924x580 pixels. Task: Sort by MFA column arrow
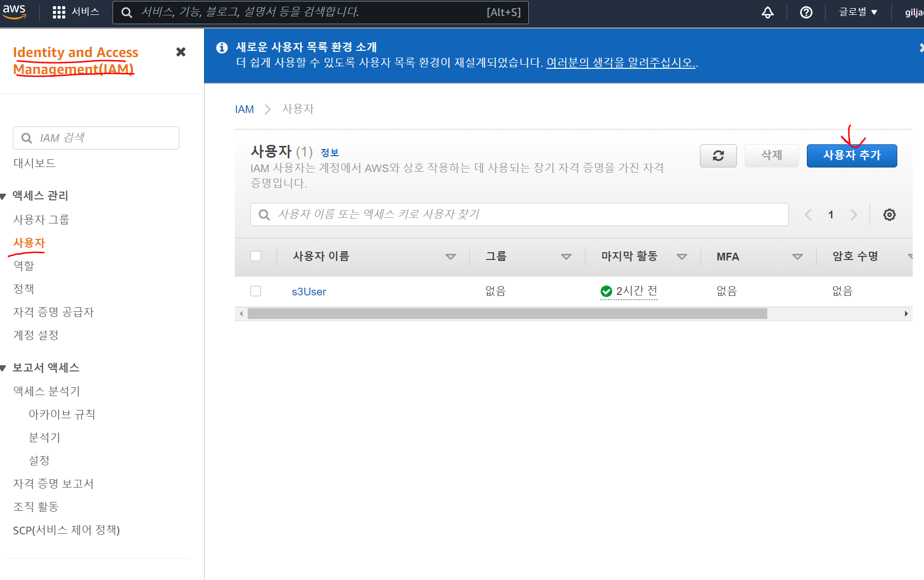pos(797,256)
